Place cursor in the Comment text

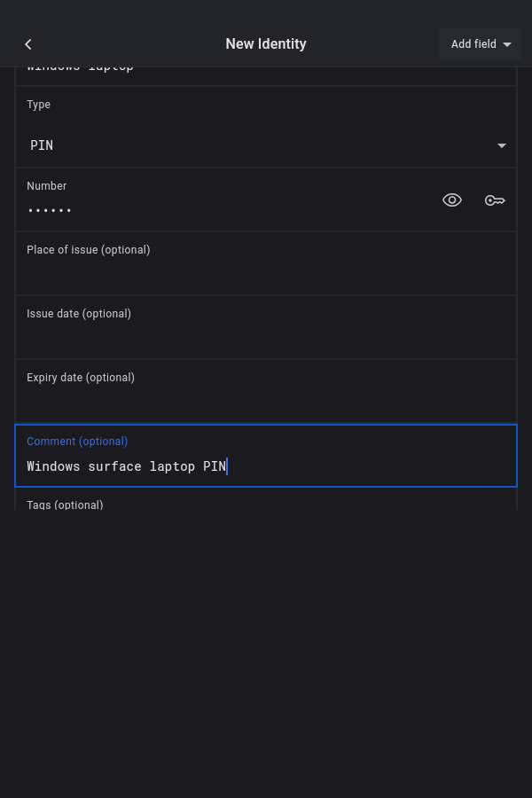pyautogui.click(x=126, y=466)
